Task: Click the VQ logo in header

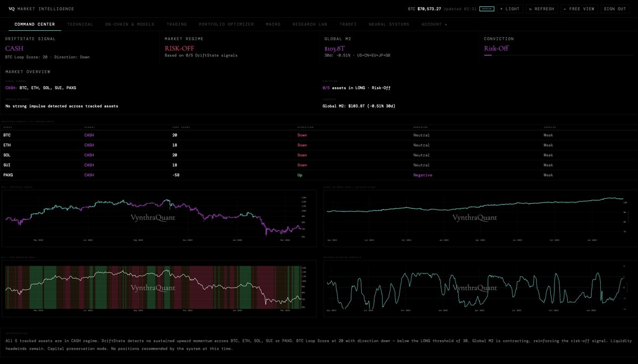Action: point(11,9)
